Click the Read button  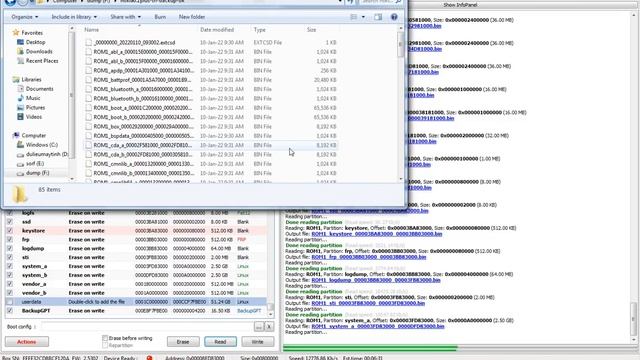point(220,342)
